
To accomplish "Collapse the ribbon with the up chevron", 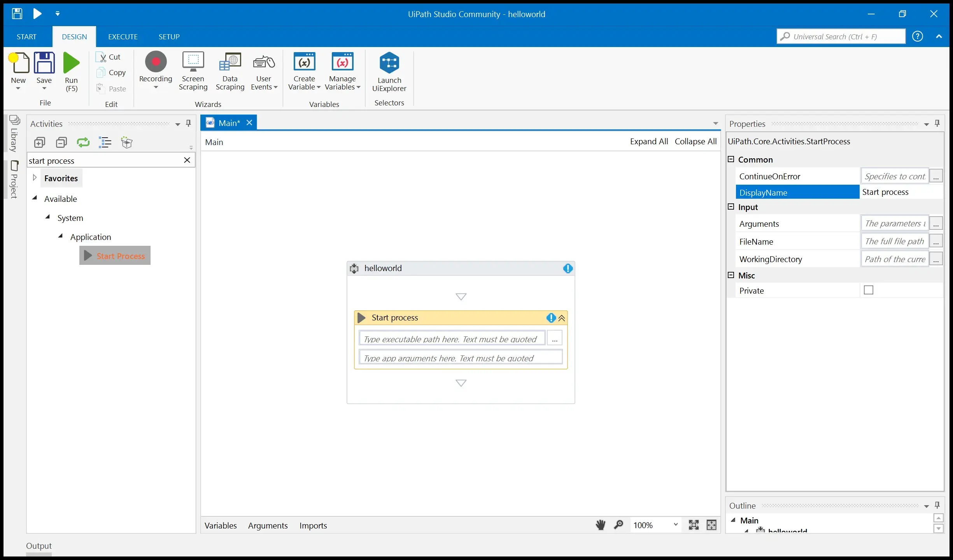I will click(939, 37).
